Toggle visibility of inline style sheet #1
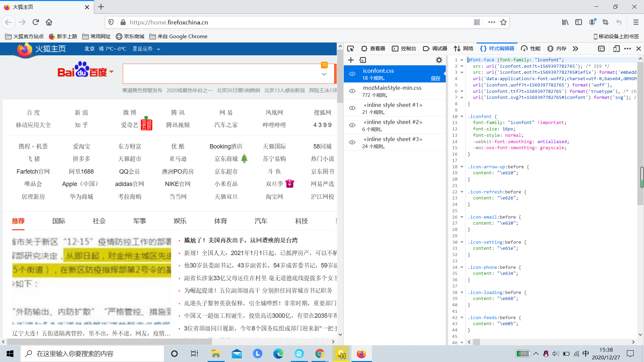The image size is (644, 362). click(352, 108)
